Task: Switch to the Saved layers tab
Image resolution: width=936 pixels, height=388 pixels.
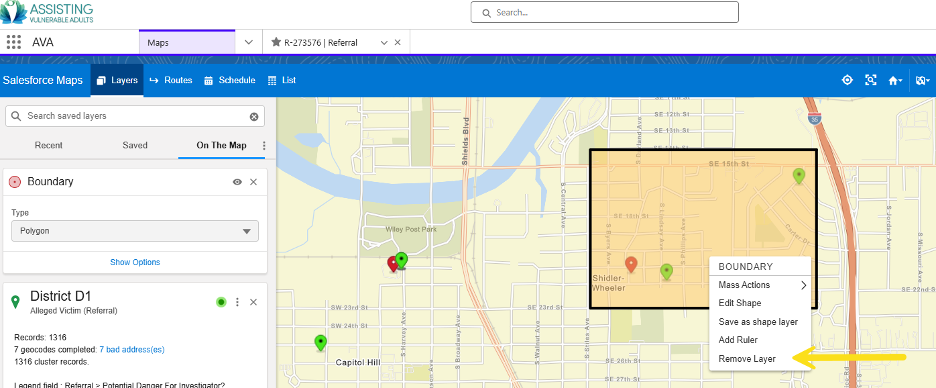Action: (x=135, y=145)
